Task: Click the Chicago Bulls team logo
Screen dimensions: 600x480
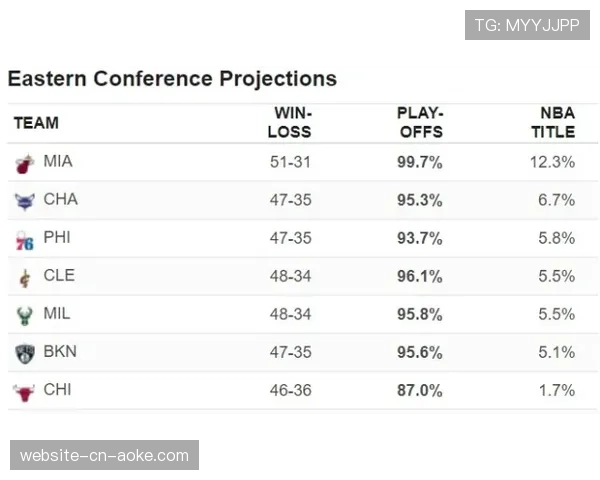Action: [24, 391]
